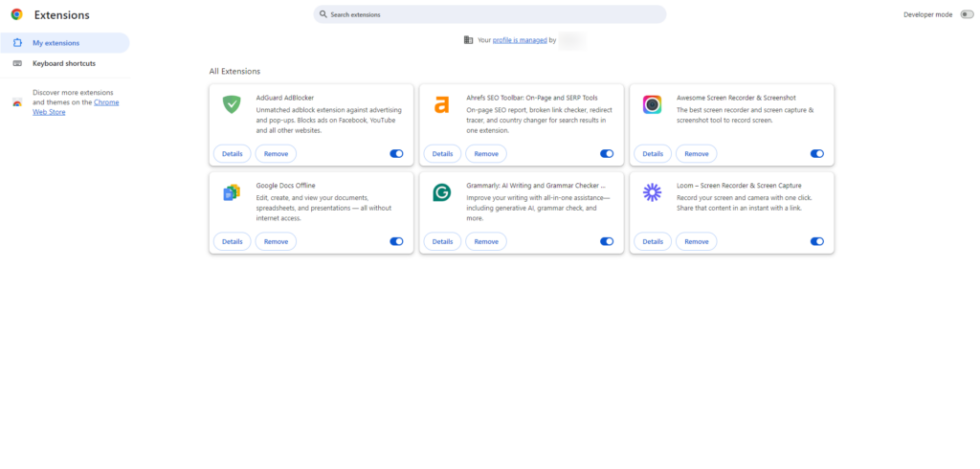The height and width of the screenshot is (469, 980).
Task: Click the Search extensions field
Action: 490,14
